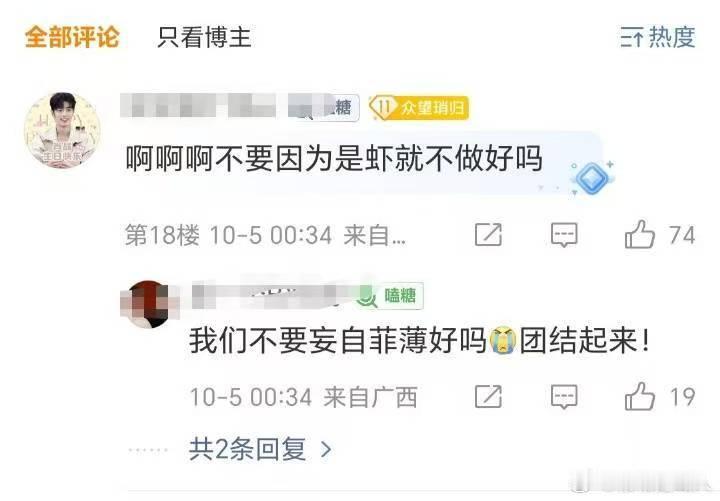Switch to the 全部评论 tab
Screen dimensions: 720x501
(72, 37)
